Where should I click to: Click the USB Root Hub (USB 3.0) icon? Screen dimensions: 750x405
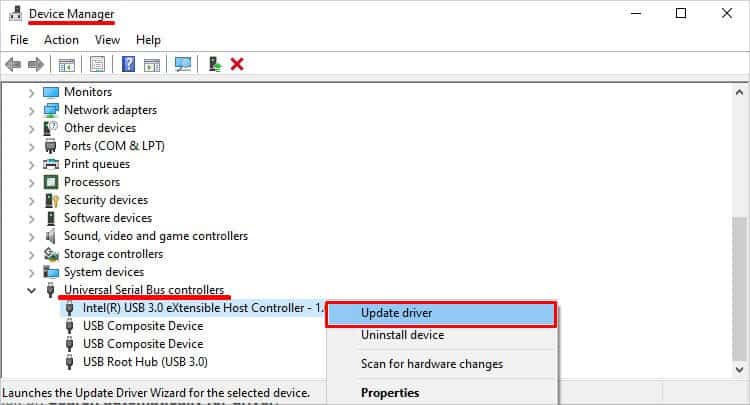[x=70, y=362]
